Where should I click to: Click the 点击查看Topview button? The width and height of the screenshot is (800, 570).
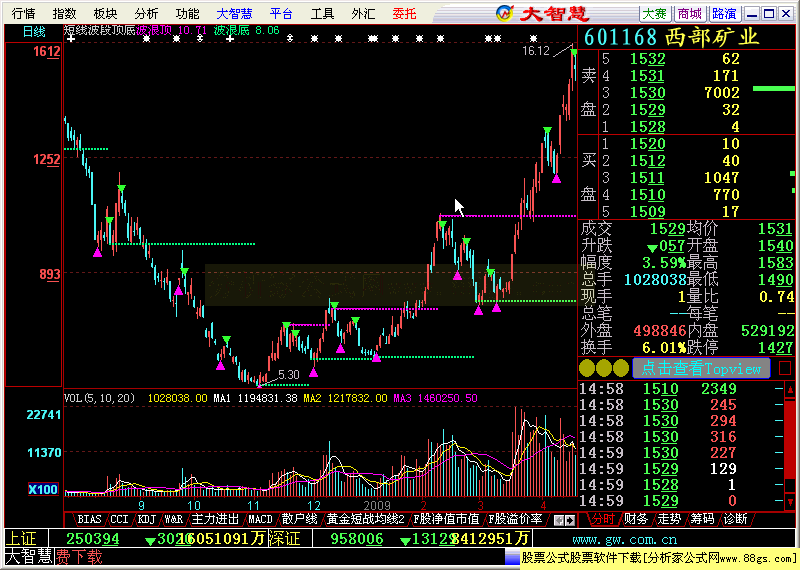click(x=701, y=368)
